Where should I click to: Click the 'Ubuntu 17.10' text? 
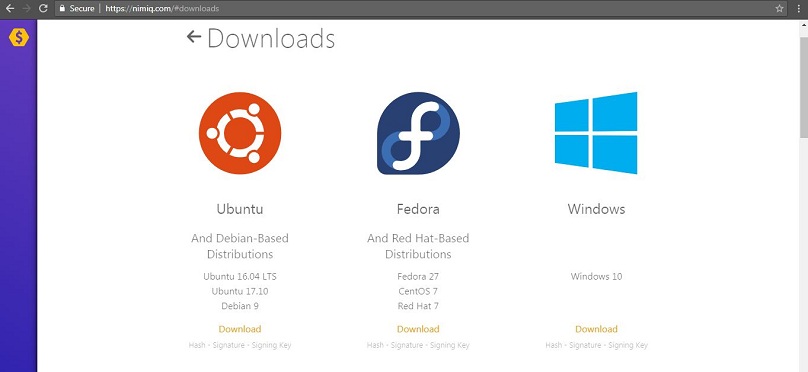[240, 291]
